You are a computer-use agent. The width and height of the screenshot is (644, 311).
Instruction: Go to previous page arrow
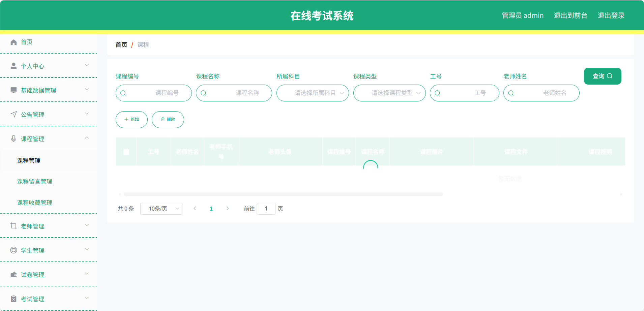195,209
